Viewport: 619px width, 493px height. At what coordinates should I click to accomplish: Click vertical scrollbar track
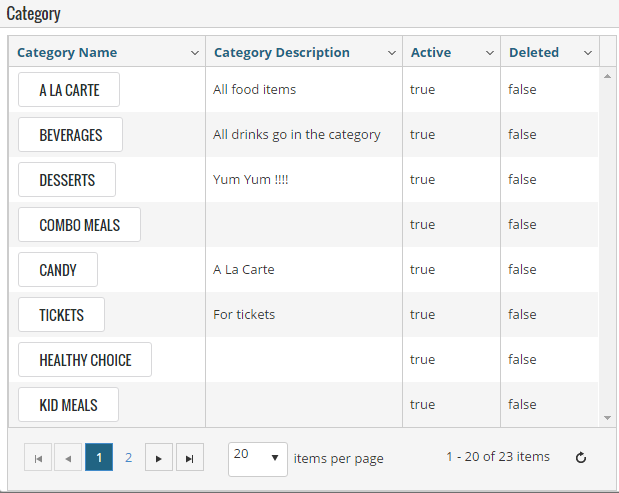(x=608, y=247)
